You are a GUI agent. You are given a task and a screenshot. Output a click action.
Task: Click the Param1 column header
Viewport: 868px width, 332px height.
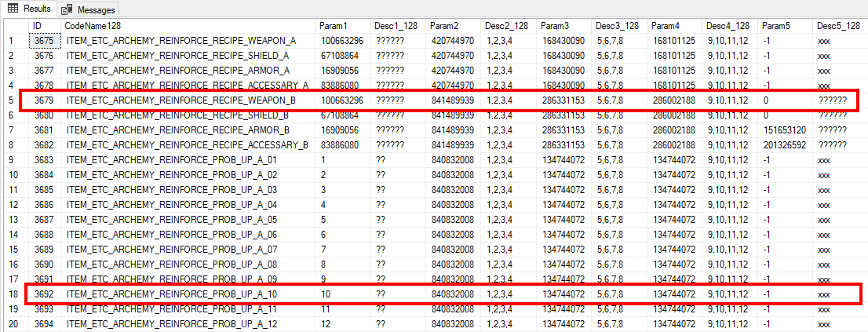click(343, 26)
